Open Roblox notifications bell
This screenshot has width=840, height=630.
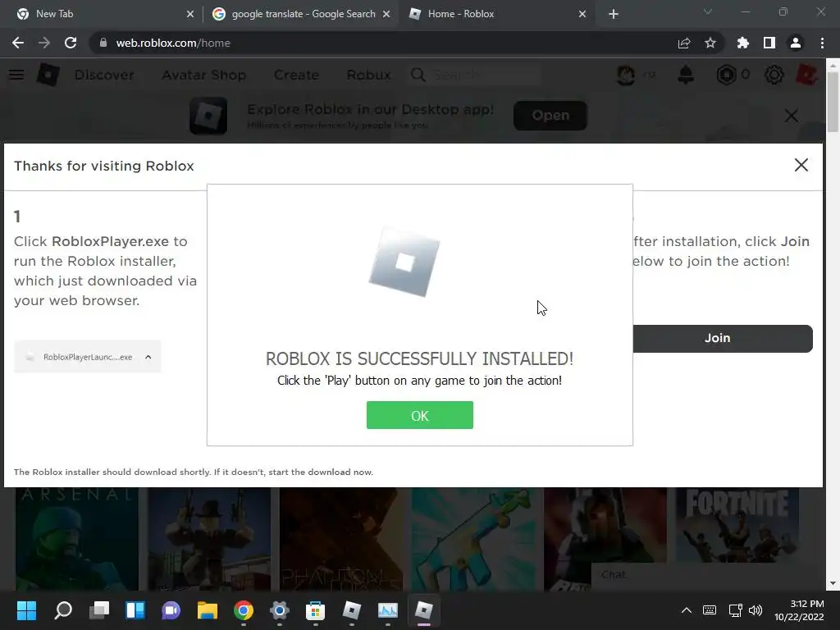(x=686, y=75)
